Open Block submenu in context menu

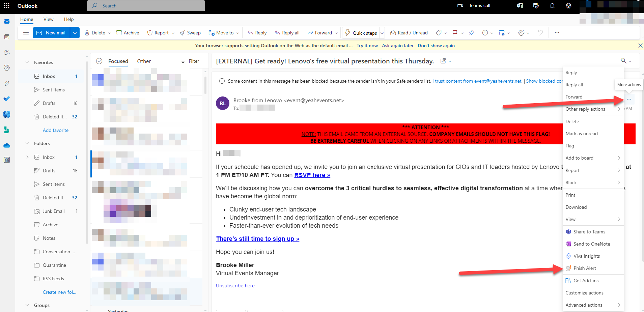pyautogui.click(x=593, y=182)
